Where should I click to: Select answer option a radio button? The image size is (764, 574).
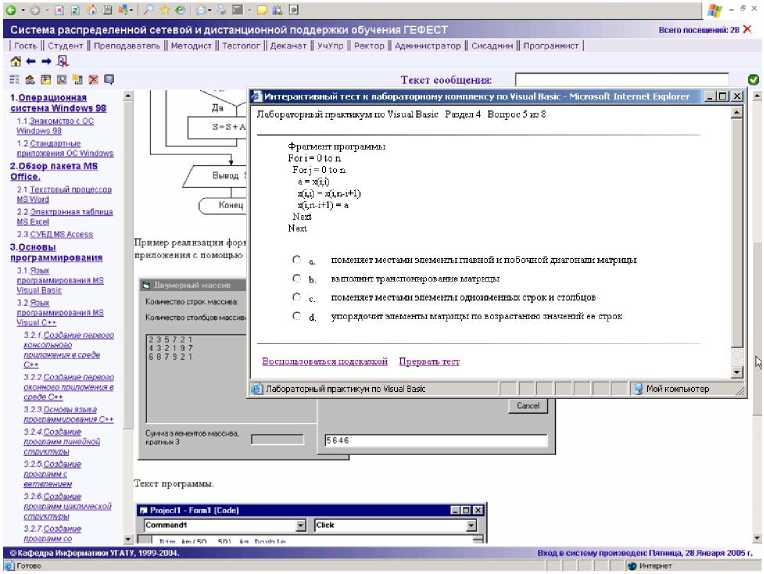tap(297, 260)
